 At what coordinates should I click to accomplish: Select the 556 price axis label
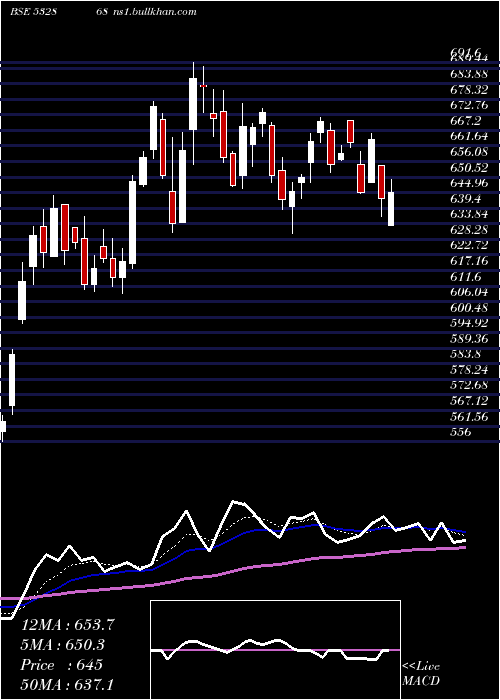[460, 432]
